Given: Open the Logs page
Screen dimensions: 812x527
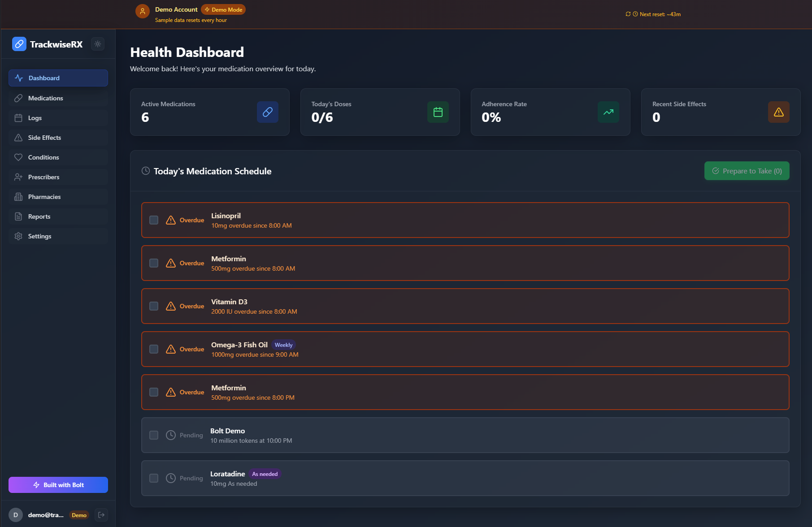Looking at the screenshot, I should click(x=58, y=118).
